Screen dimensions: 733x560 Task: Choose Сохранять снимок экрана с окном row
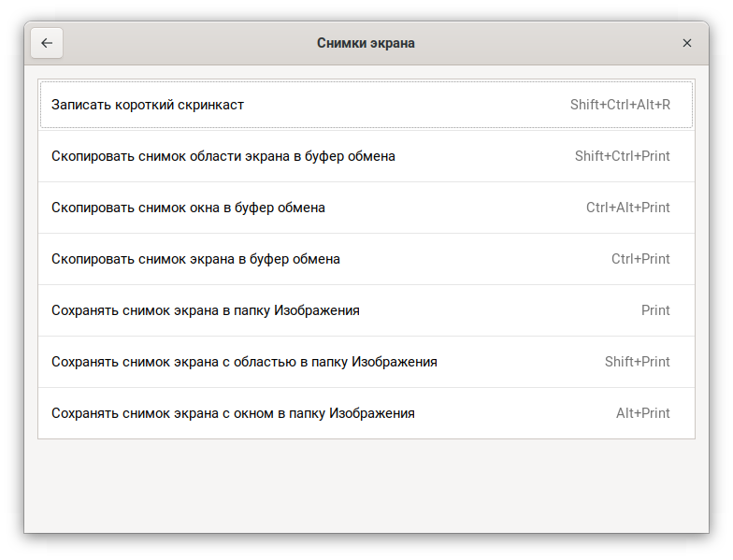click(x=233, y=413)
